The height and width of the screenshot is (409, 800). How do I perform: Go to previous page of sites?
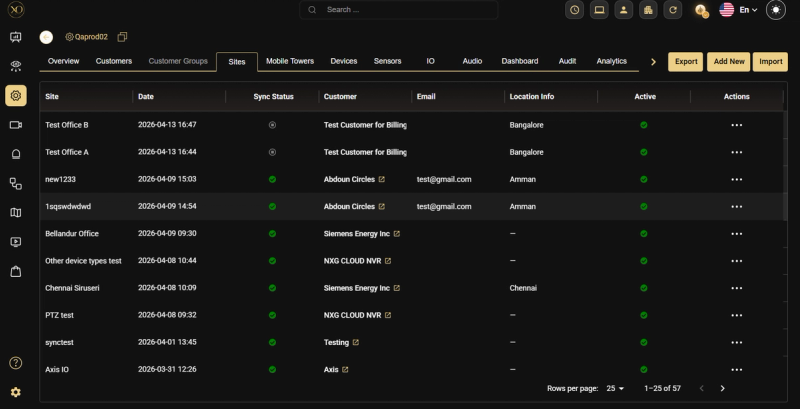[702, 388]
